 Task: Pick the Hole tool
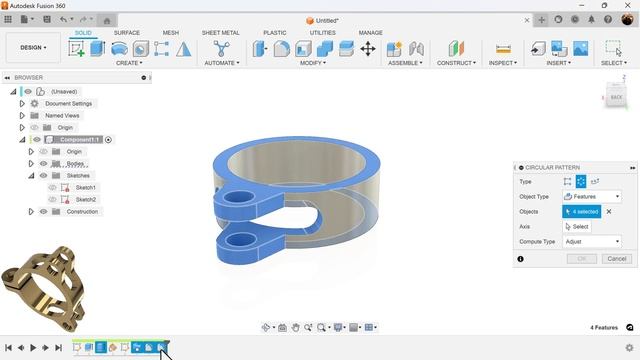[140, 49]
